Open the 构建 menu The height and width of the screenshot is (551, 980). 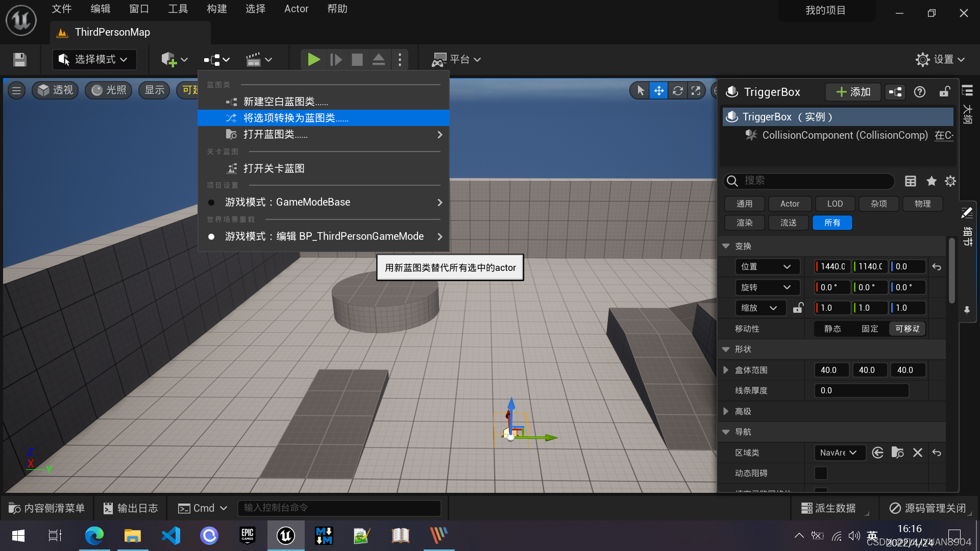click(216, 9)
